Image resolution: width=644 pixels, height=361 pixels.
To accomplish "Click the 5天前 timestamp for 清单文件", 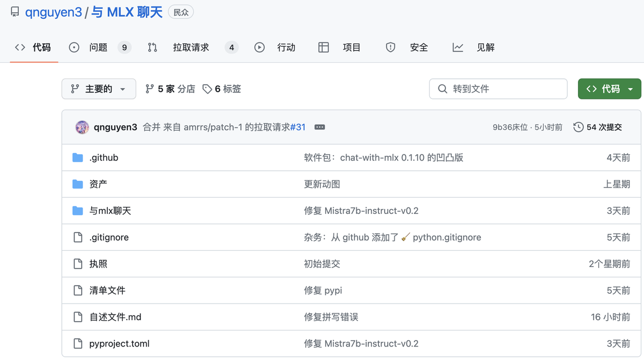I will pyautogui.click(x=618, y=291).
